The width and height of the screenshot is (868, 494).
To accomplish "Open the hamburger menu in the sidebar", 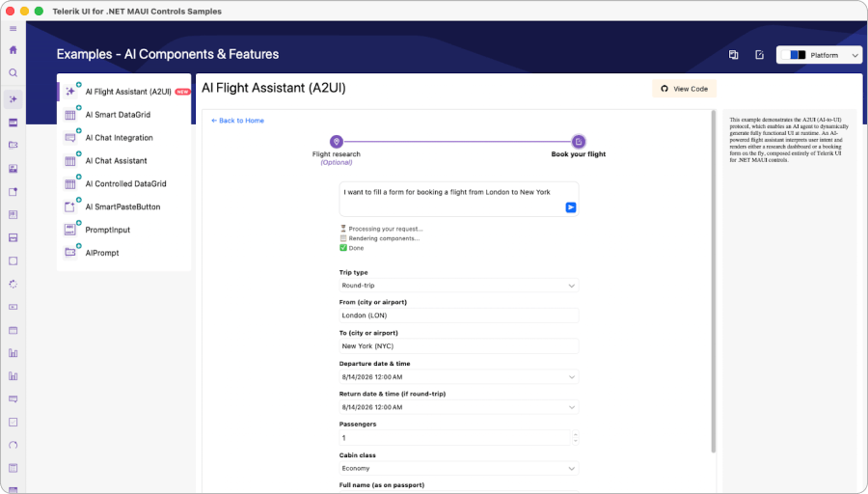I will pyautogui.click(x=14, y=28).
